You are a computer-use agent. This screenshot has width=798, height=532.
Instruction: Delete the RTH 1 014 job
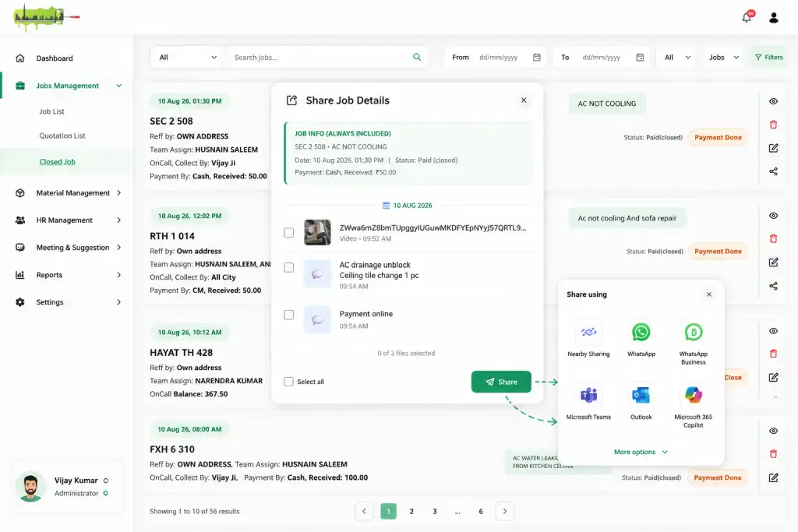tap(773, 238)
